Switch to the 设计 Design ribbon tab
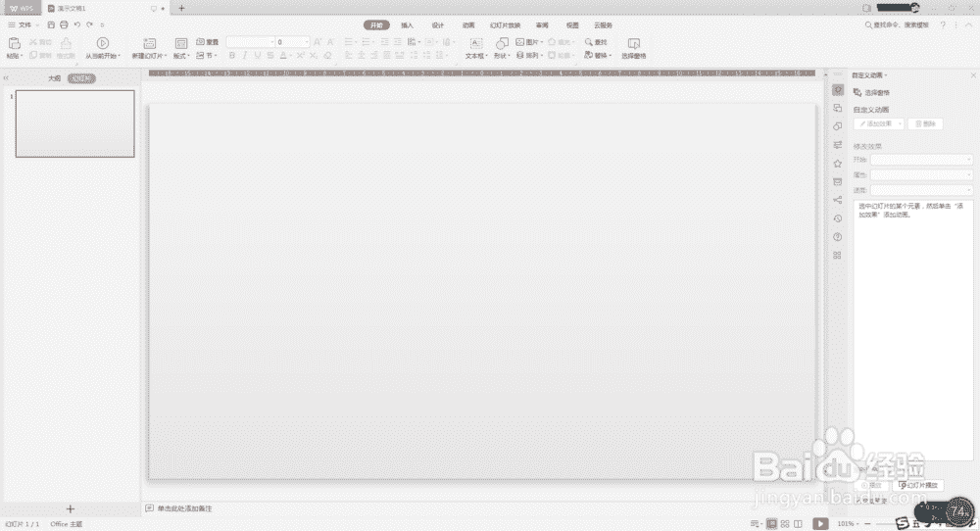This screenshot has width=980, height=531. tap(437, 25)
